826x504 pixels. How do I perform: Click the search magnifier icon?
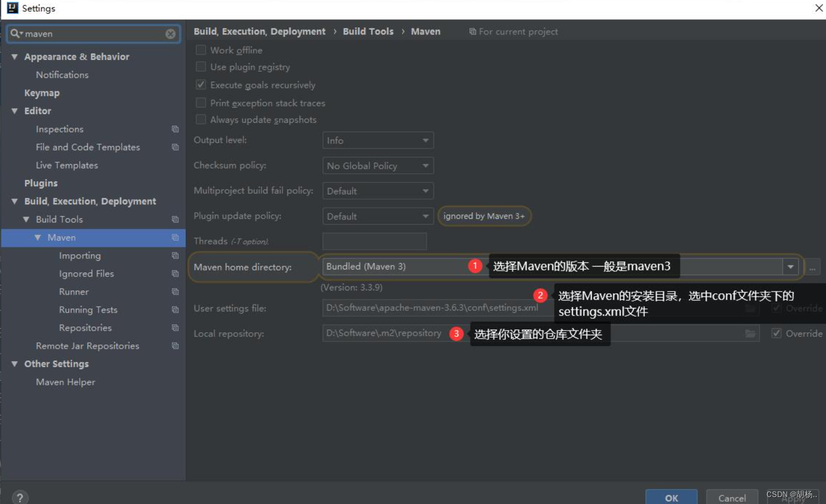click(x=16, y=34)
